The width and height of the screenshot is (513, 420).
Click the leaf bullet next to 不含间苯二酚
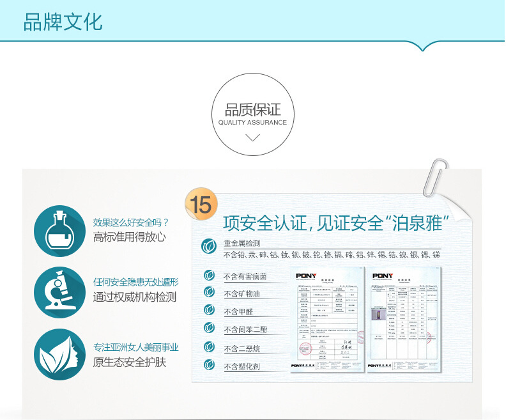pyautogui.click(x=209, y=328)
